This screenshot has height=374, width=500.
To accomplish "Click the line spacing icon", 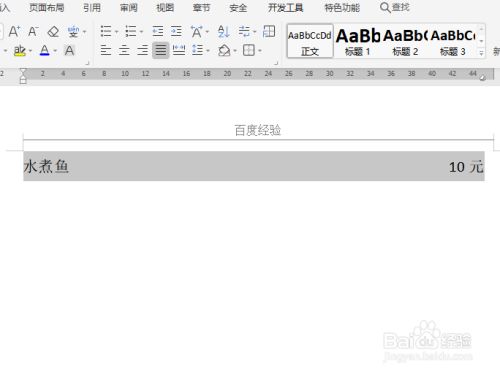I will coord(198,50).
